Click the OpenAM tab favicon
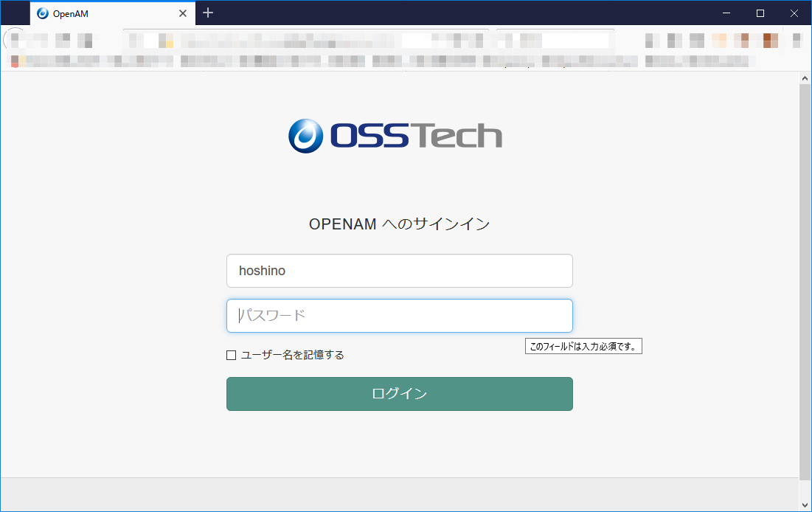This screenshot has width=812, height=512. [43, 13]
